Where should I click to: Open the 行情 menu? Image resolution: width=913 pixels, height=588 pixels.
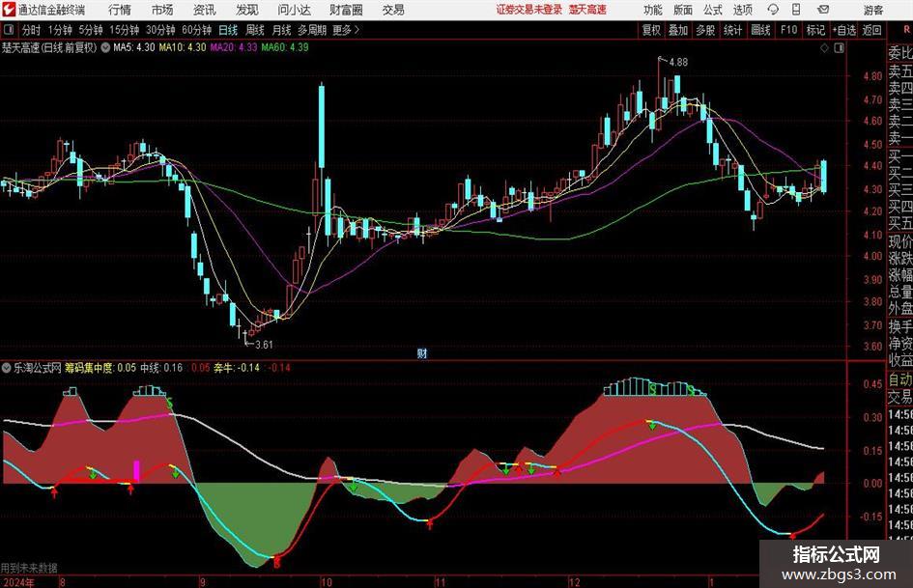[x=120, y=10]
